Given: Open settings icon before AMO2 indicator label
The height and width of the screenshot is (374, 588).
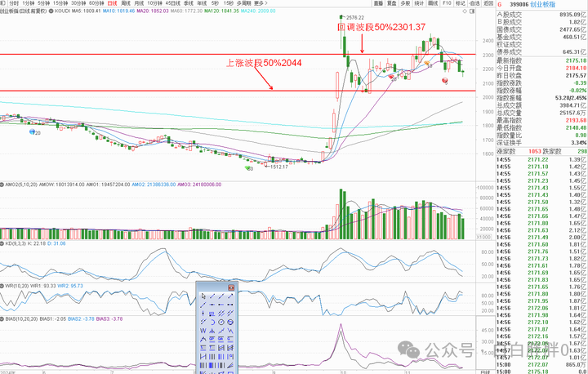Looking at the screenshot, I should tap(2, 185).
